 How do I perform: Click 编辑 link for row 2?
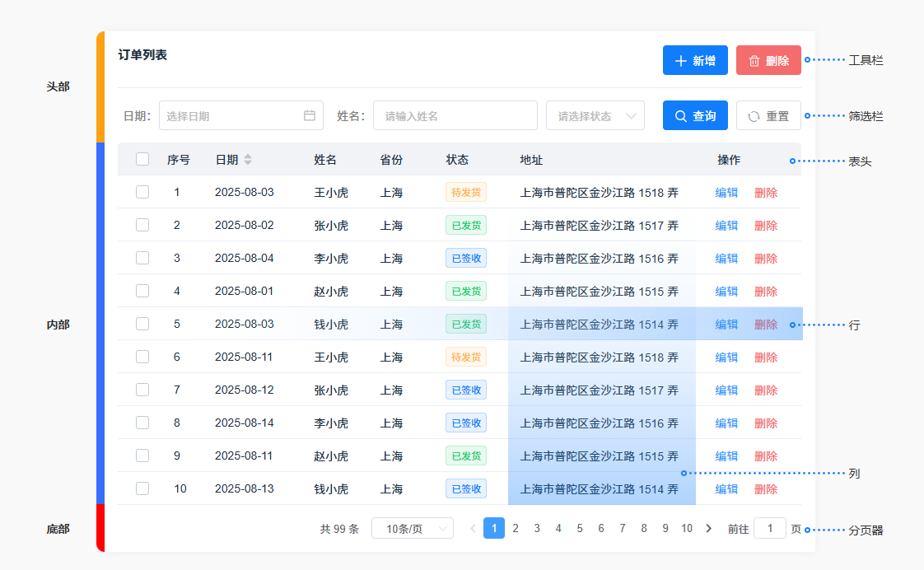coord(726,226)
